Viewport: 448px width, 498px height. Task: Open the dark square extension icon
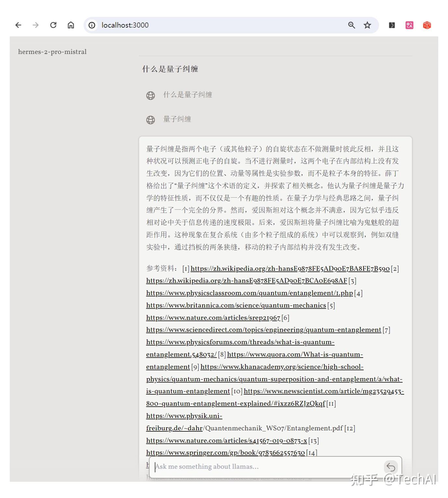[x=392, y=25]
